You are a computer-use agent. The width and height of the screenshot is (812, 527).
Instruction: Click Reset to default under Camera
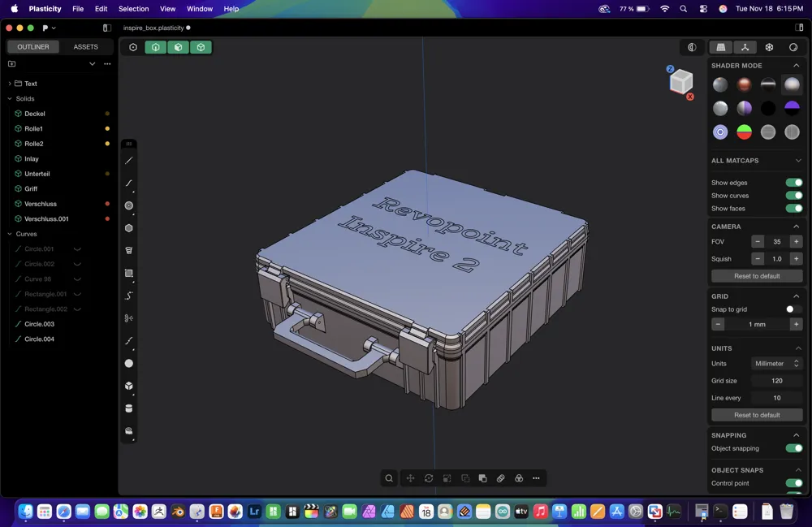click(757, 276)
